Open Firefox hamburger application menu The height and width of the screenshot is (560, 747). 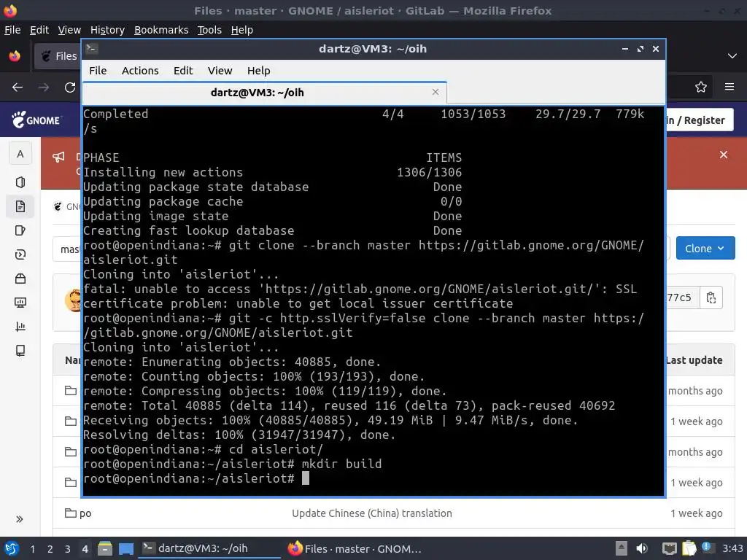[729, 87]
